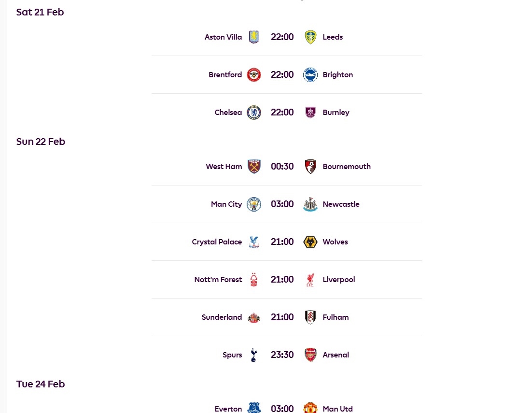Click the Liverpool LFC crest
532x413 pixels.
(309, 279)
